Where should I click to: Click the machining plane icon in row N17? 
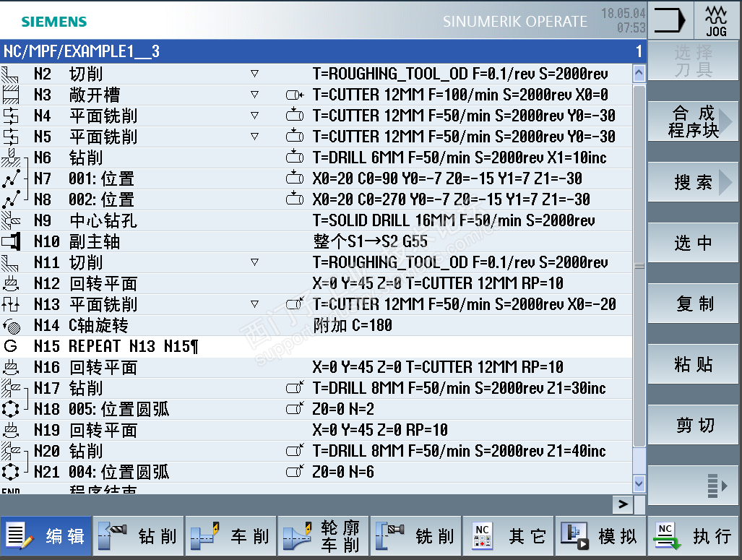click(294, 388)
